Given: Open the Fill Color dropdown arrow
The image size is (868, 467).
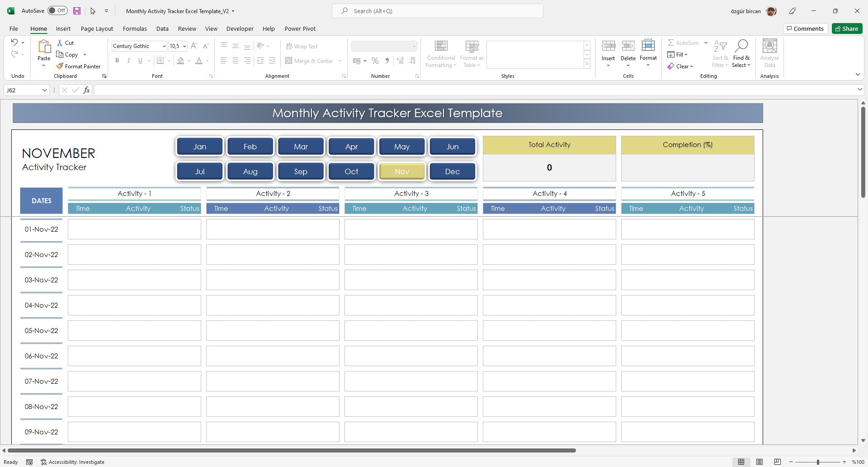Looking at the screenshot, I should 189,61.
